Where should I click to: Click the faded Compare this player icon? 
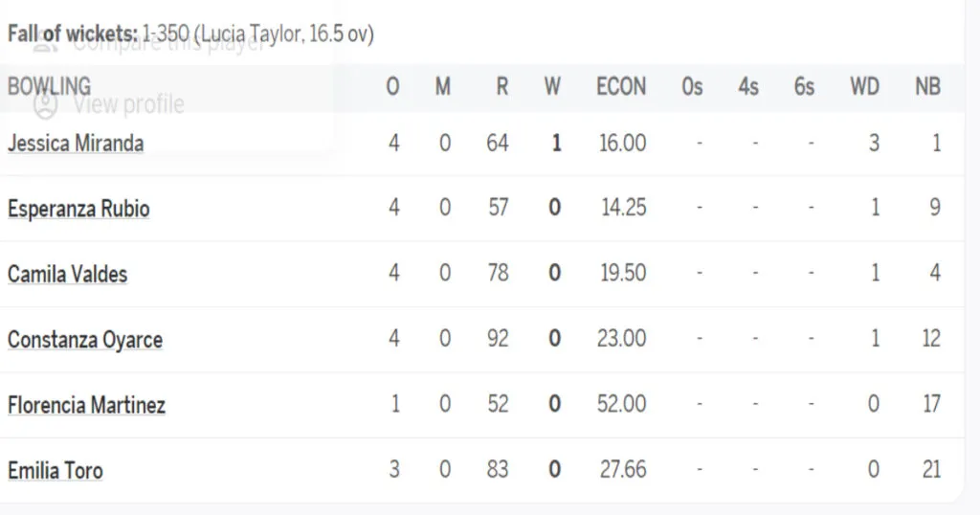[x=45, y=44]
